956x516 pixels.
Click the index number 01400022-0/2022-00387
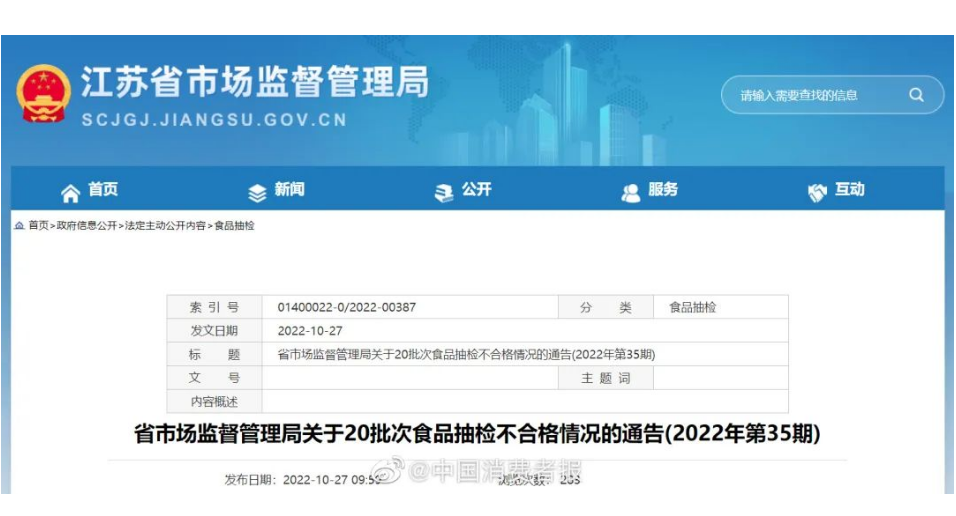pyautogui.click(x=346, y=307)
